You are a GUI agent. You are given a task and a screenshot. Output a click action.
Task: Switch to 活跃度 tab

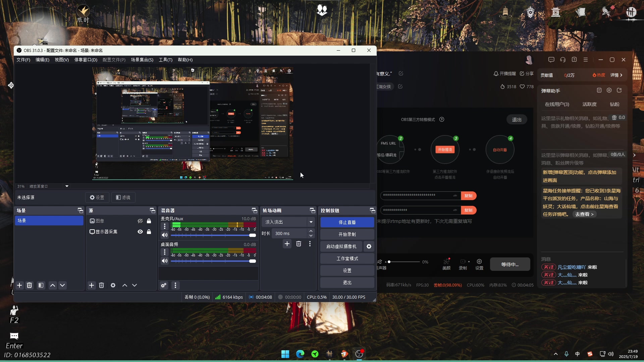pos(589,104)
